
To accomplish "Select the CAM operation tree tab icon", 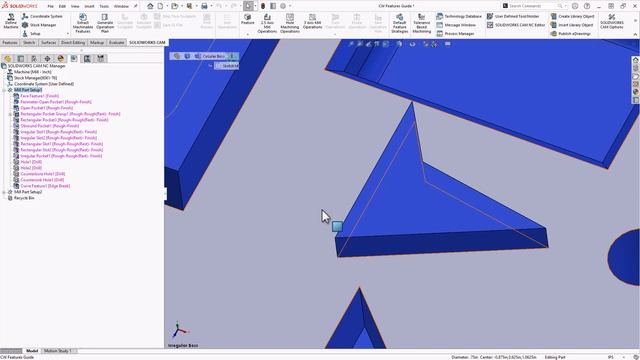I will (87, 59).
